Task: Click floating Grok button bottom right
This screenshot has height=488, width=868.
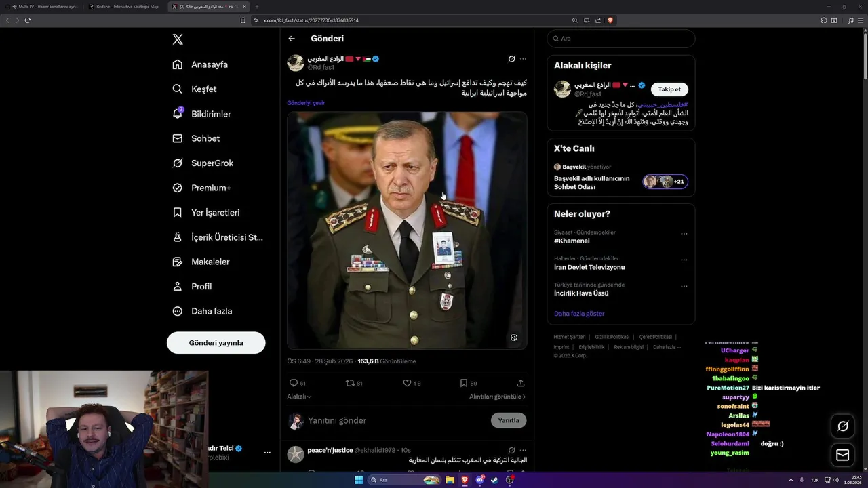Action: tap(843, 426)
